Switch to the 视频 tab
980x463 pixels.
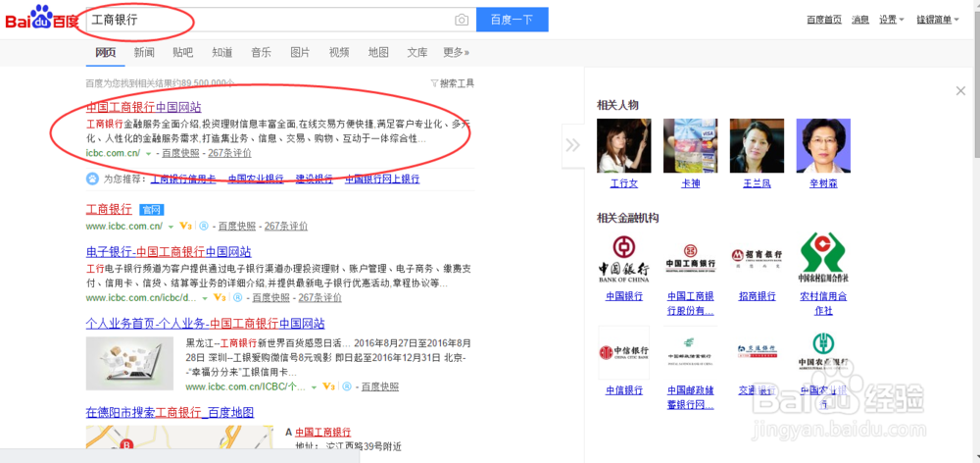point(339,53)
